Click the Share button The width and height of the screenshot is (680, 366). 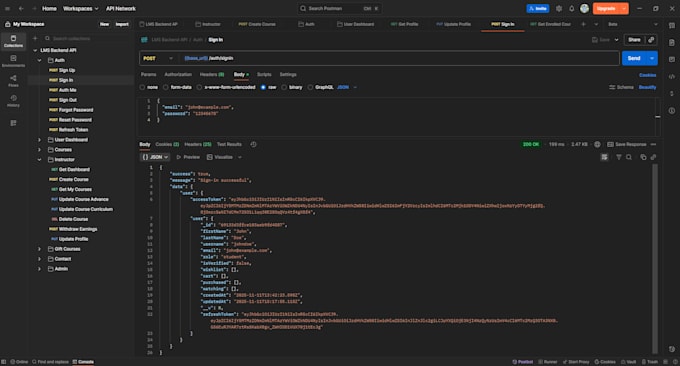[x=634, y=40]
